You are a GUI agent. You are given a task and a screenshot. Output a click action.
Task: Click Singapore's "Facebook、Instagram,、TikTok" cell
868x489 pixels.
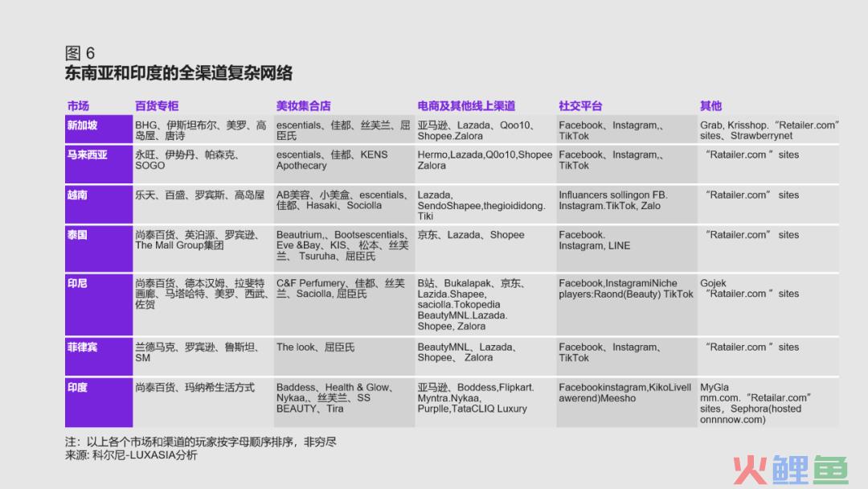[627, 129]
